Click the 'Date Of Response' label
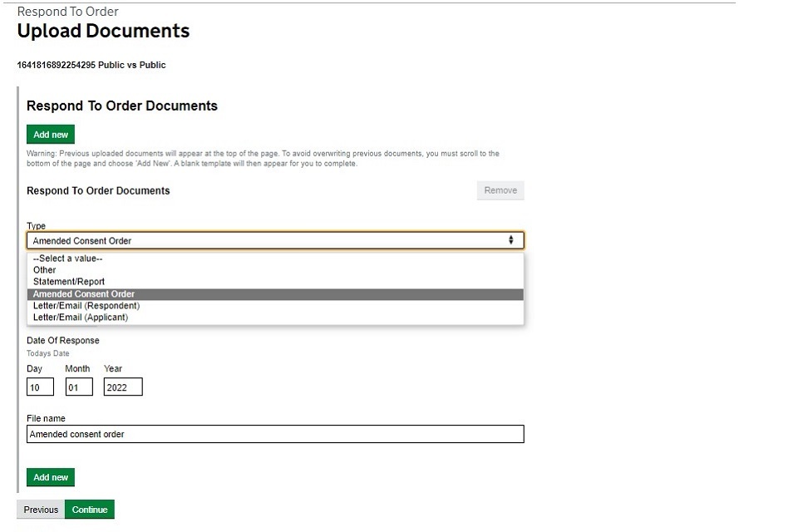The width and height of the screenshot is (798, 532). point(63,340)
